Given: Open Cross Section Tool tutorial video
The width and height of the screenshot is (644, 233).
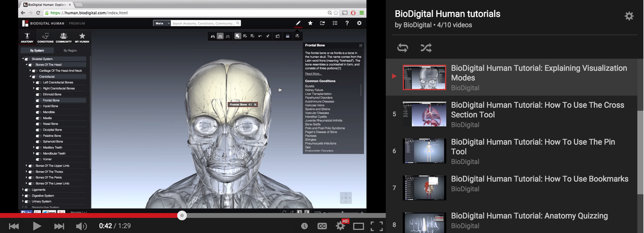Looking at the screenshot, I should tap(515, 115).
